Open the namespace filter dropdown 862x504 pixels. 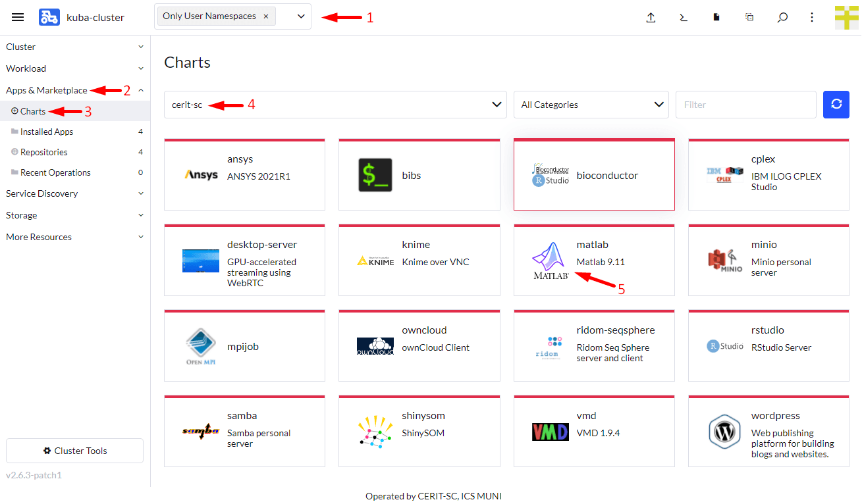(301, 17)
